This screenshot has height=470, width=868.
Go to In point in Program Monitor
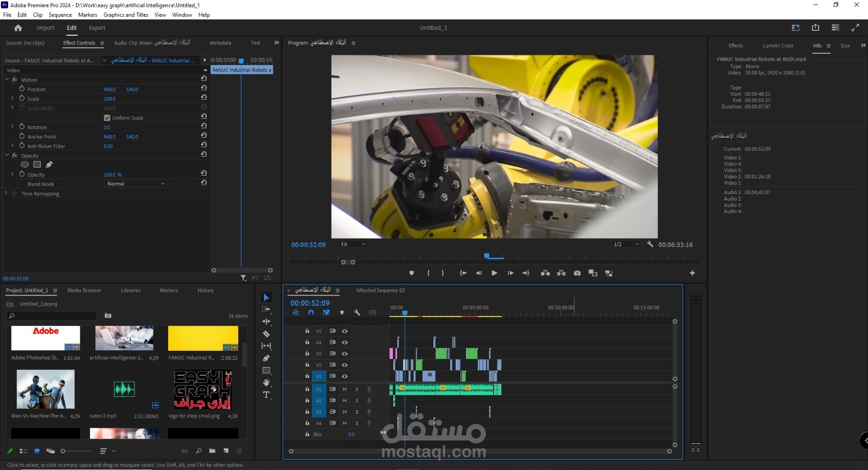[x=463, y=273]
